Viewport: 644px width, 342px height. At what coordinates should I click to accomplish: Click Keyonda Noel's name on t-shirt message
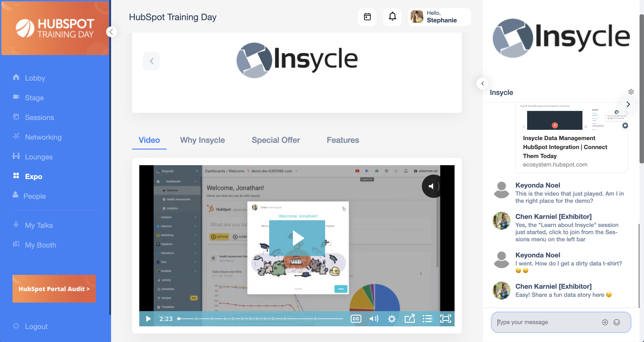tap(537, 255)
